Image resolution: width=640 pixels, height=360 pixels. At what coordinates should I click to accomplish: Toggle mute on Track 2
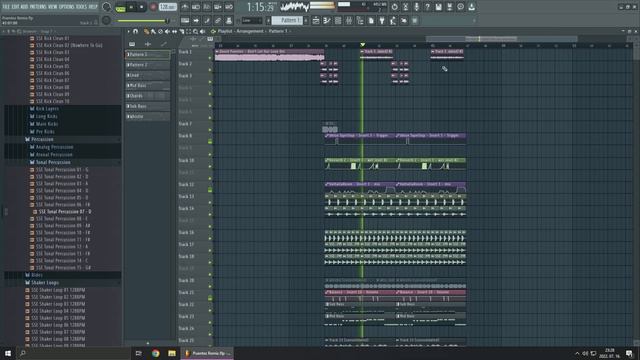210,70
